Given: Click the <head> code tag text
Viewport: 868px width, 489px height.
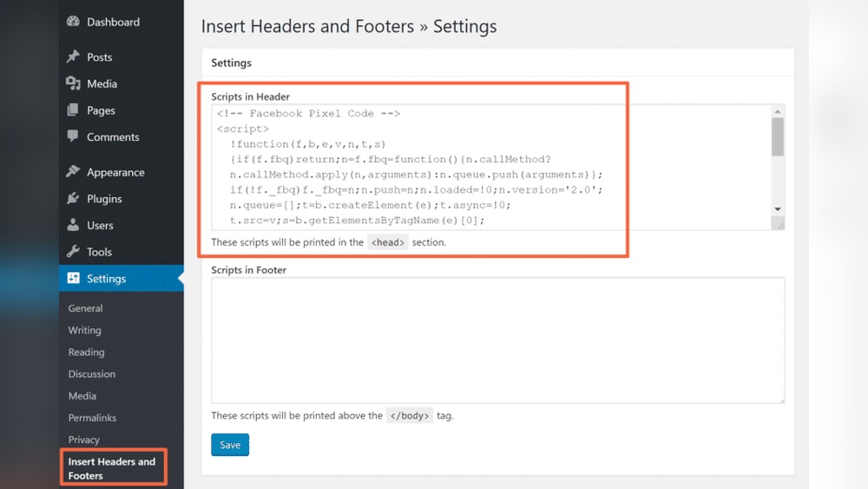Looking at the screenshot, I should (x=387, y=242).
